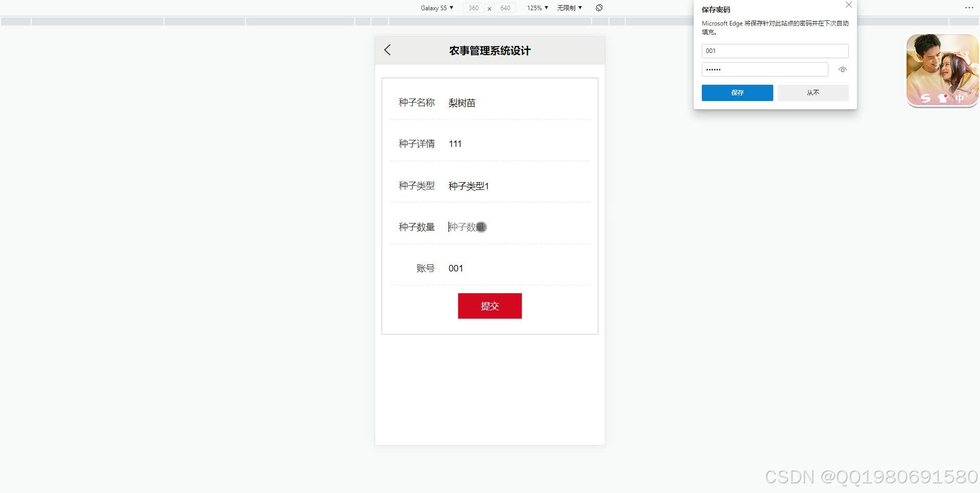Expand the 无限制 network throttling dropdown
Screen dimensions: 980x493
coord(569,8)
